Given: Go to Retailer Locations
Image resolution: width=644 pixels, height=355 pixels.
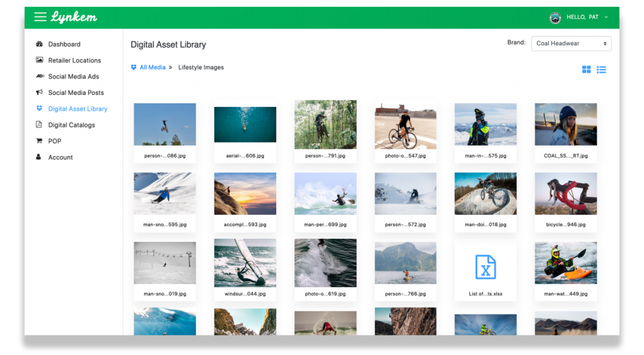Looking at the screenshot, I should pos(74,60).
